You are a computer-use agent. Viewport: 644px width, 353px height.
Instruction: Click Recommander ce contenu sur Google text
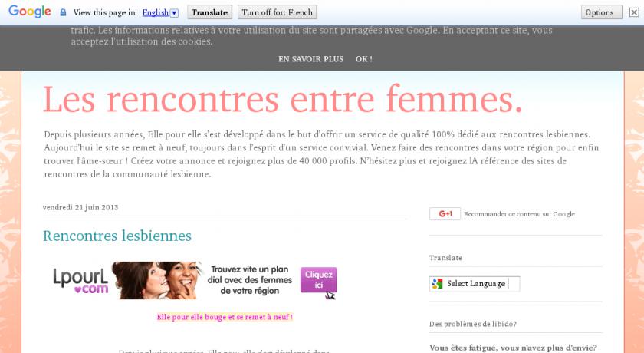tap(519, 213)
